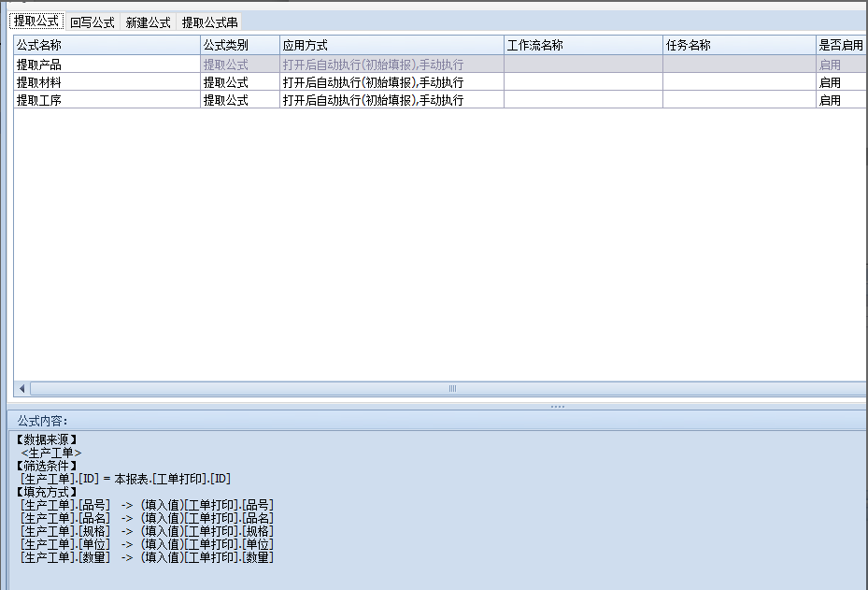Select the 提取工序 formula row
The width and height of the screenshot is (868, 590).
tap(39, 100)
